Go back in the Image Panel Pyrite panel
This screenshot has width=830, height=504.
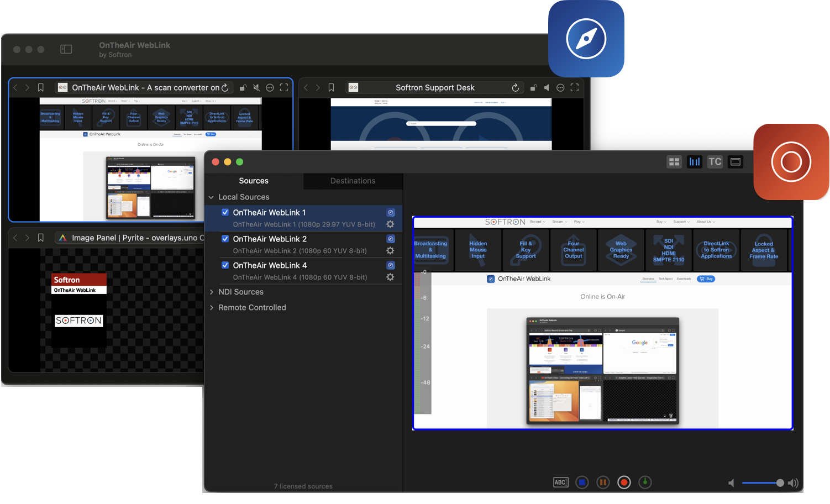click(15, 238)
